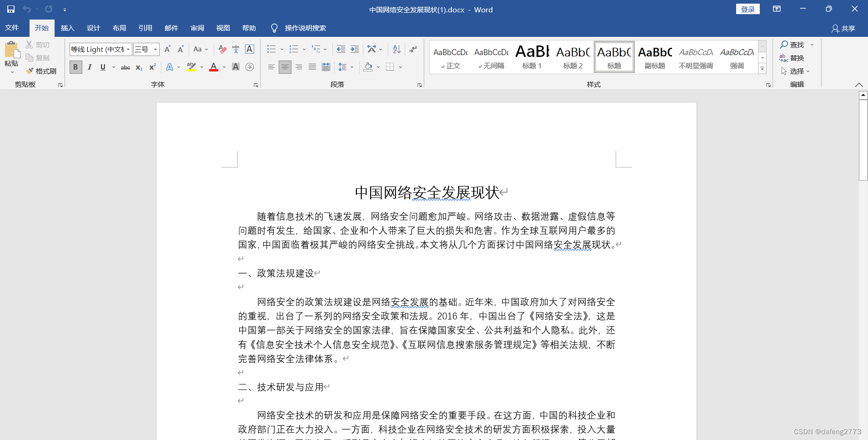Toggle Bold formatting
Screen dimensions: 868x440
(75, 67)
